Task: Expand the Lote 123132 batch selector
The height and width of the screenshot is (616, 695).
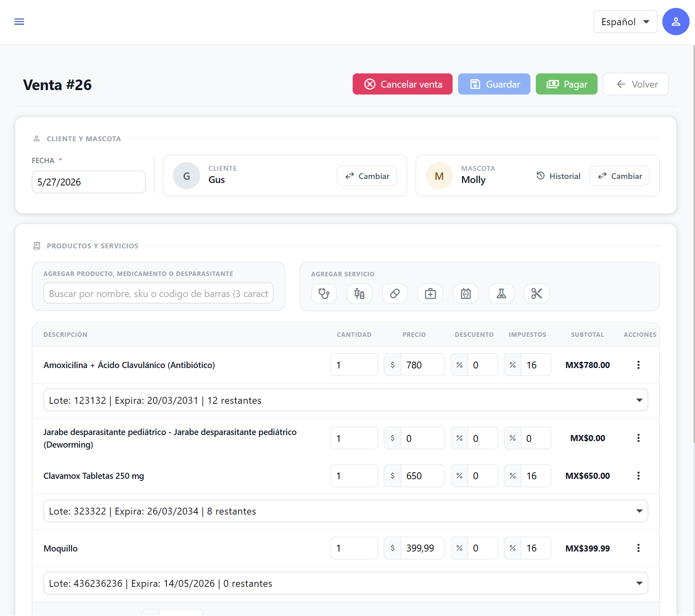Action: coord(345,400)
